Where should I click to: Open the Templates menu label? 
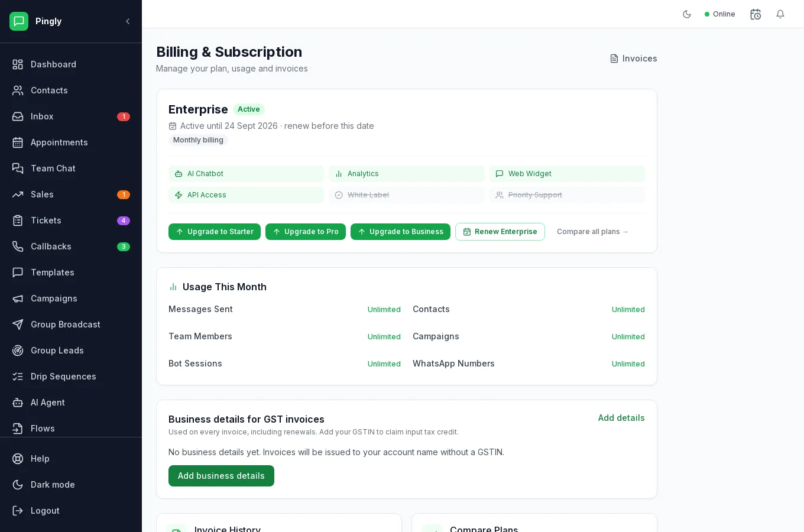coord(53,273)
